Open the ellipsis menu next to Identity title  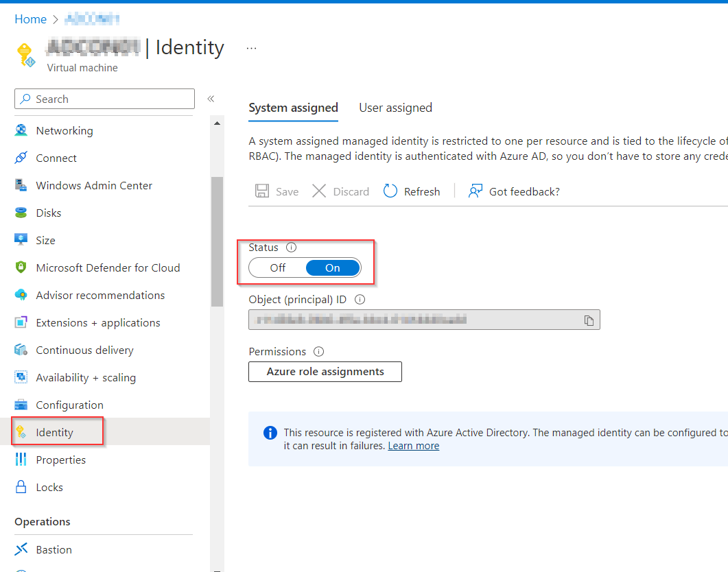coord(251,47)
